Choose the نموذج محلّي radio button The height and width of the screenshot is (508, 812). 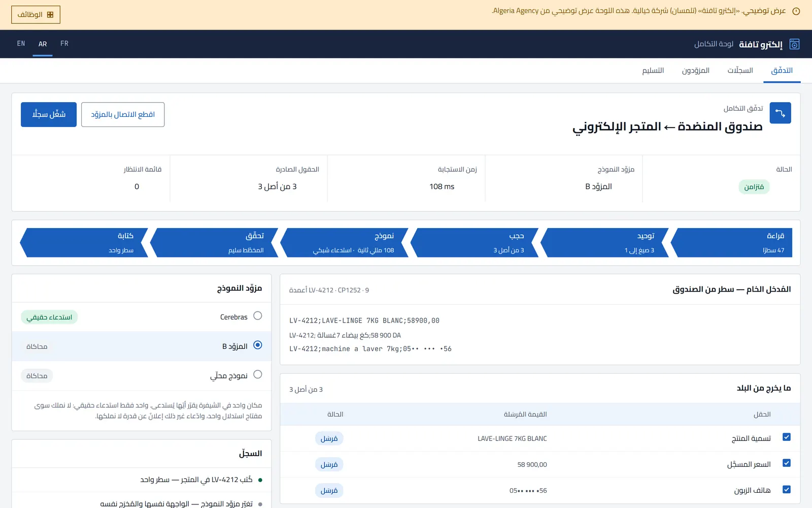tap(258, 374)
